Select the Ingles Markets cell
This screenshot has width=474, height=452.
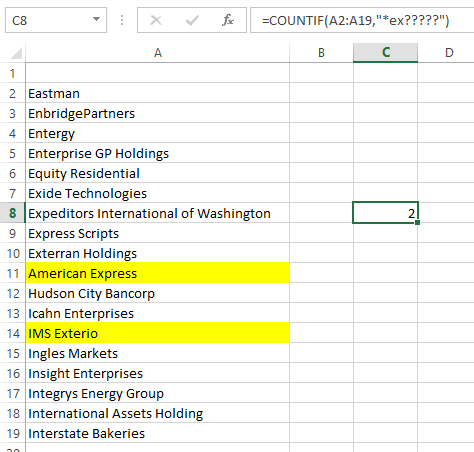pyautogui.click(x=158, y=353)
